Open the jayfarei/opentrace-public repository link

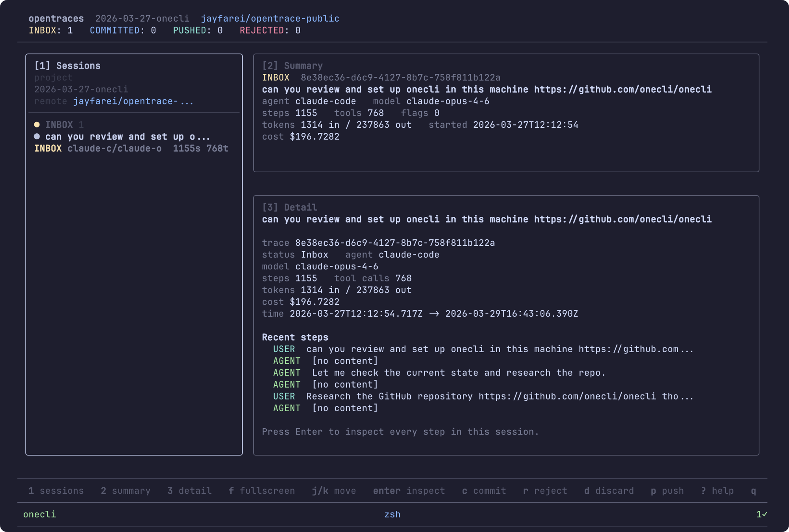pyautogui.click(x=270, y=18)
